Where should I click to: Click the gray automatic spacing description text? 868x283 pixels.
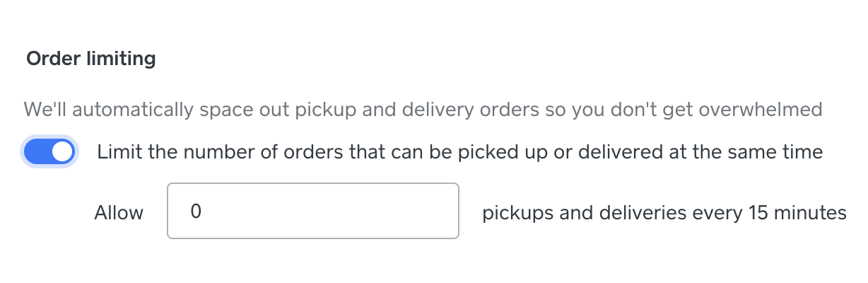[422, 110]
